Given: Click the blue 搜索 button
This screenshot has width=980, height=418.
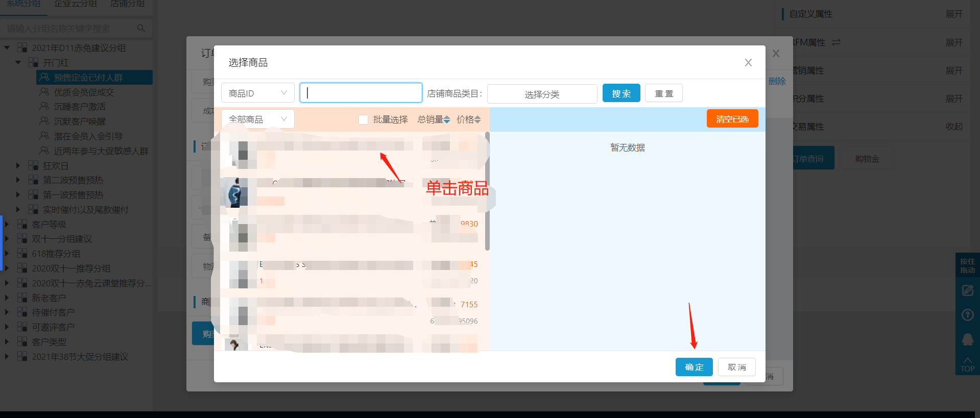Looking at the screenshot, I should 621,93.
